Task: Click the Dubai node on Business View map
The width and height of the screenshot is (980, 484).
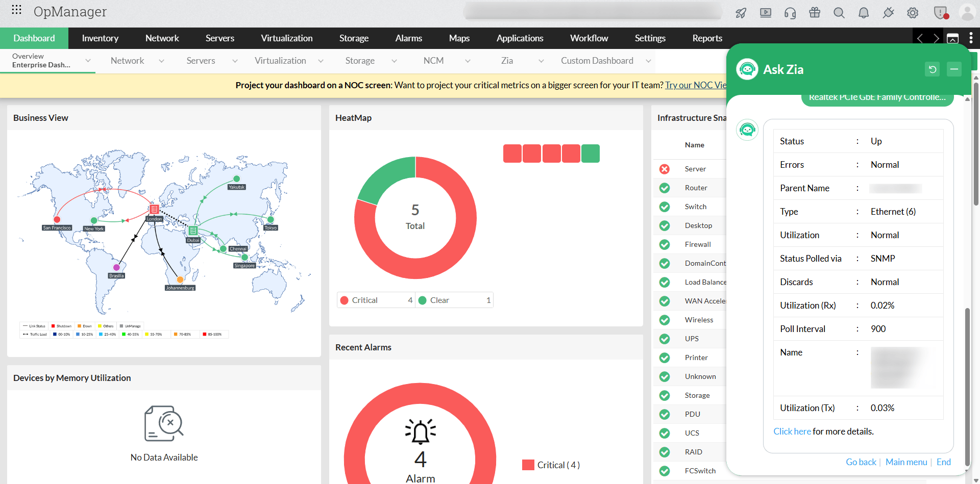Action: (x=193, y=231)
